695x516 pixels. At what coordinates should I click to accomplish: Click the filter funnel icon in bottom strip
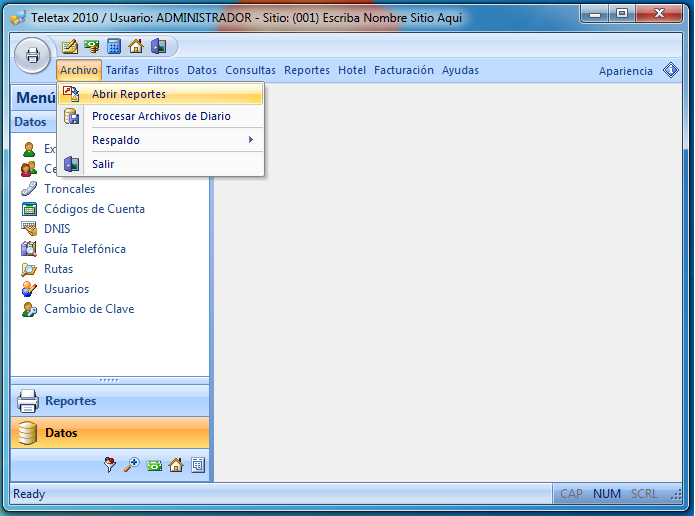(109, 465)
